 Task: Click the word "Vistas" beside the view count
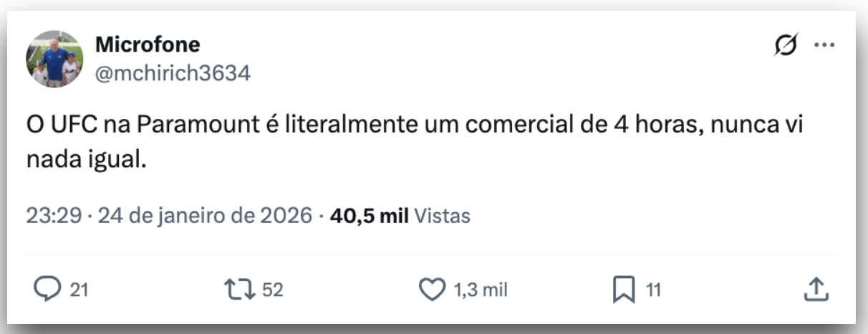pyautogui.click(x=443, y=215)
